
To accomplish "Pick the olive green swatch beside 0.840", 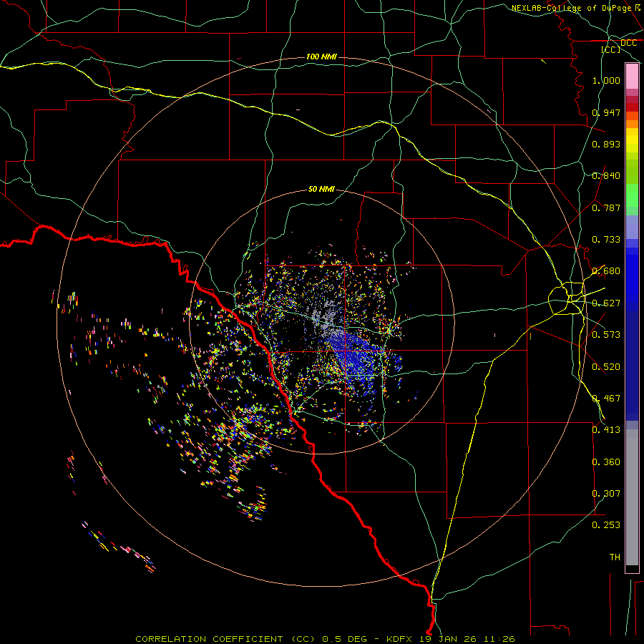I will click(632, 172).
